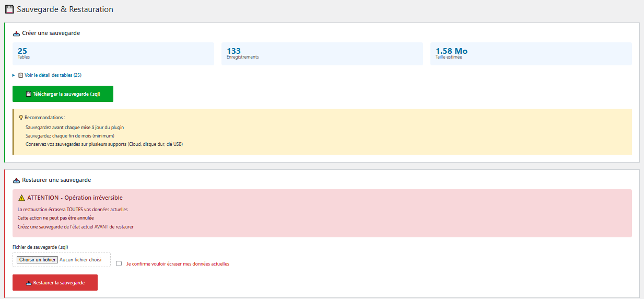Click Sauvegardez avant chaque mise à jour line

tap(75, 127)
